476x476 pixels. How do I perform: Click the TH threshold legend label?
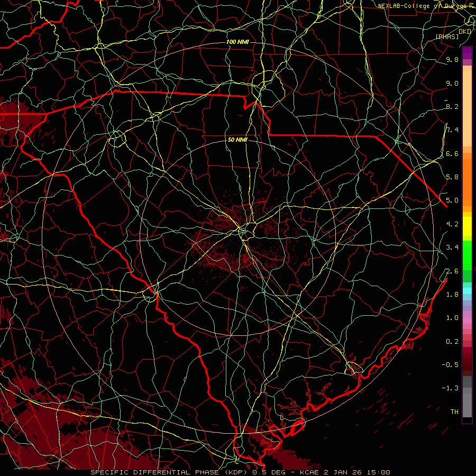pyautogui.click(x=454, y=412)
